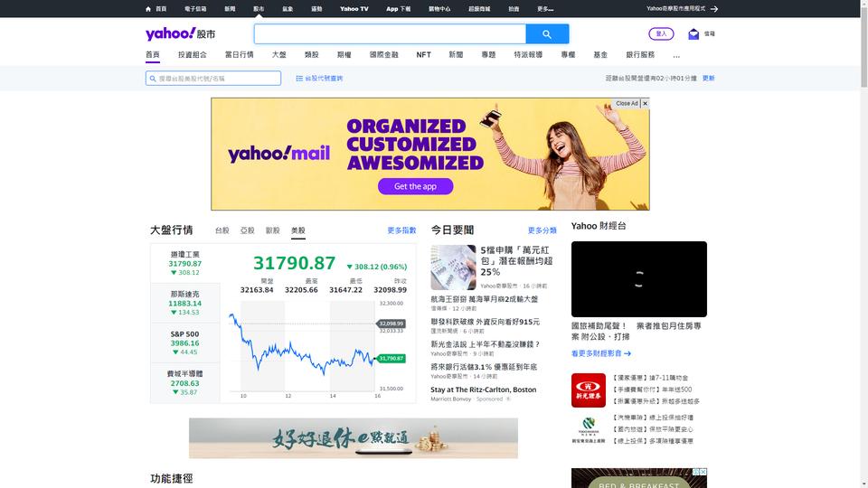Viewport: 868px width, 488px height.
Task: Select 特派報導 tab
Action: coord(528,55)
